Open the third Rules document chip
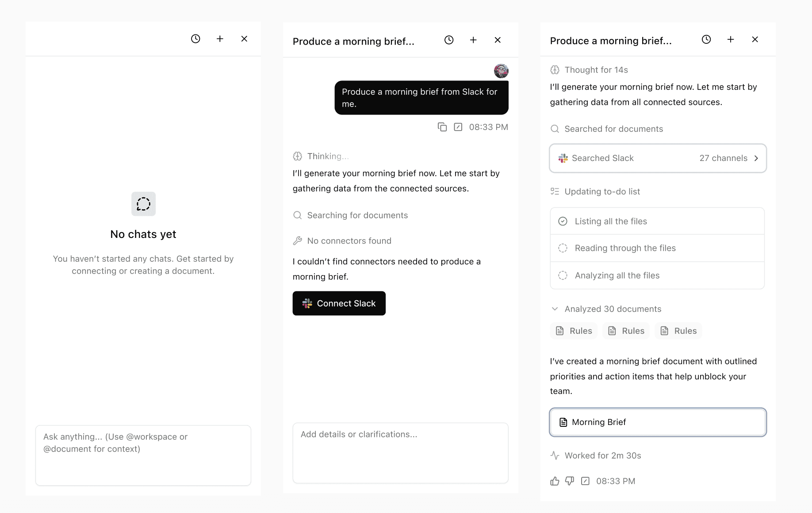Image resolution: width=812 pixels, height=513 pixels. coord(678,331)
